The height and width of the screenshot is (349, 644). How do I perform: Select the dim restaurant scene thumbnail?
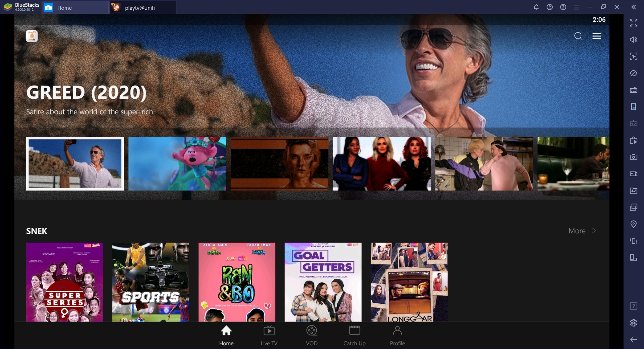click(x=573, y=164)
